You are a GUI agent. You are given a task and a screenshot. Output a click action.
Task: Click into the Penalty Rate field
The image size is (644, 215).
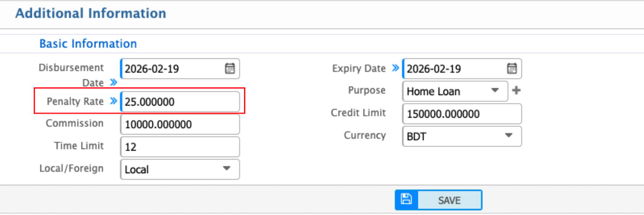pos(180,102)
